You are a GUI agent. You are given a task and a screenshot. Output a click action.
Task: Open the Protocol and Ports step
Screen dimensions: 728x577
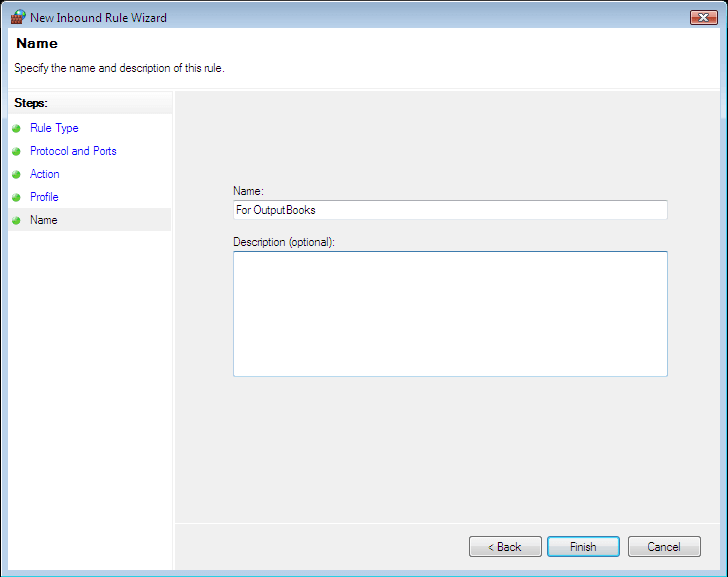[x=73, y=151]
